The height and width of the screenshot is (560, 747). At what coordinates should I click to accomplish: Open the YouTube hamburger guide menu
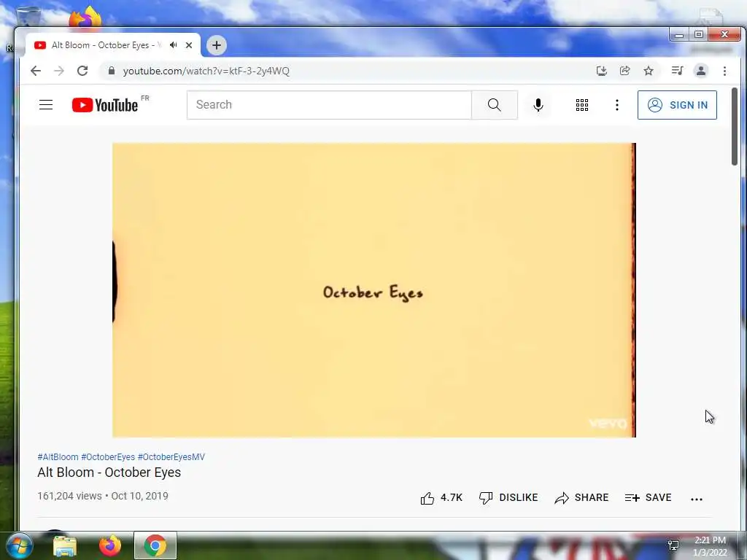[x=46, y=105]
